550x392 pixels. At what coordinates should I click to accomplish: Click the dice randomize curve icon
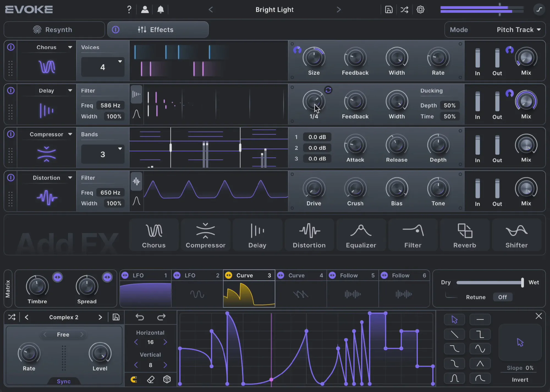pos(167,380)
